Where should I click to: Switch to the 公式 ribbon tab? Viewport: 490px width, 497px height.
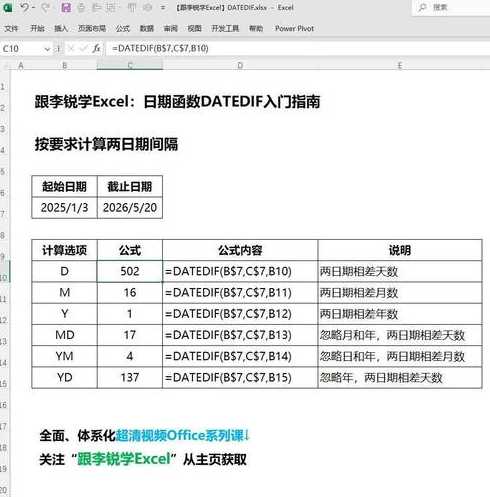tap(123, 29)
